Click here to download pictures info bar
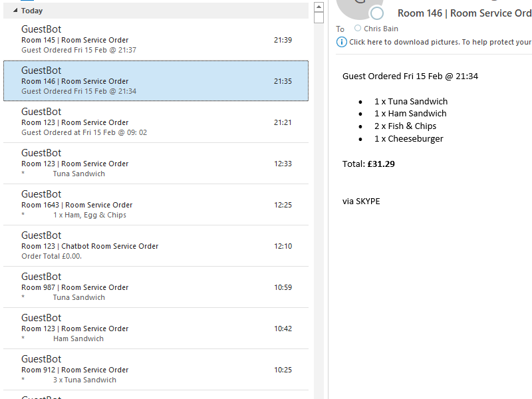This screenshot has height=399, width=532. 434,42
